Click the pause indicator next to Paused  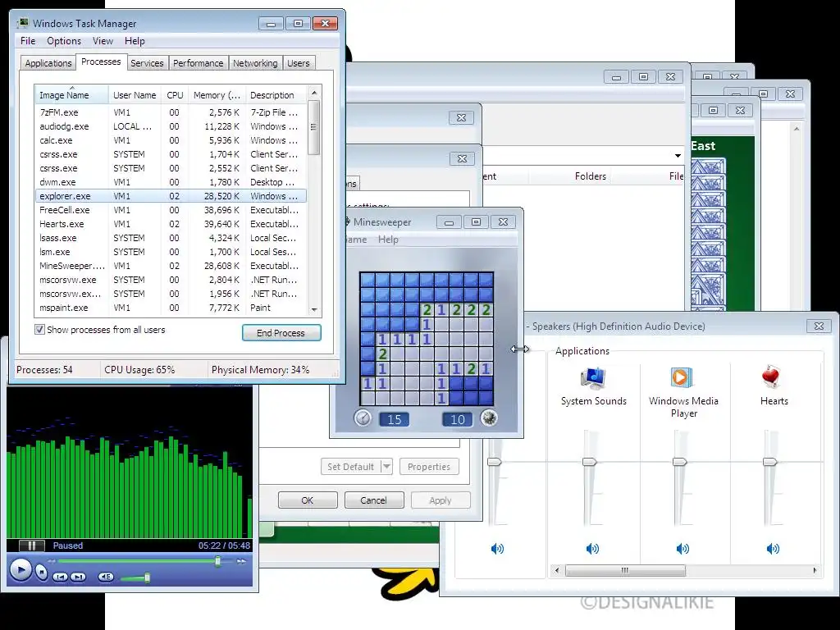[x=32, y=546]
